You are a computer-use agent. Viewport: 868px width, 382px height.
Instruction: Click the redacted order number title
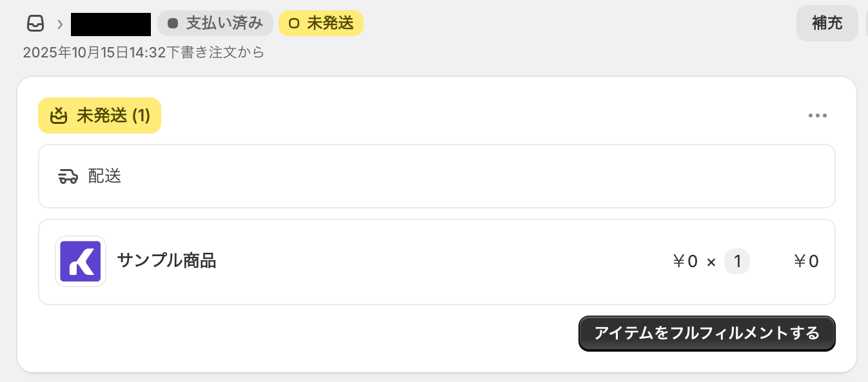[111, 24]
